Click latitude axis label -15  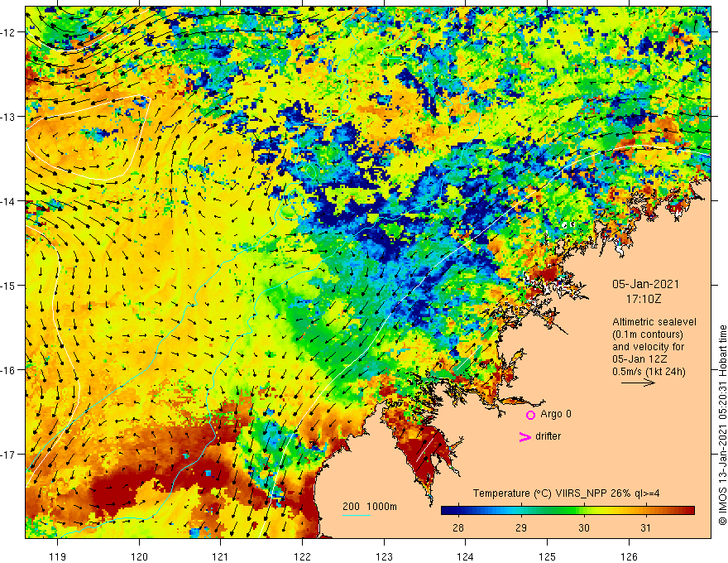point(9,285)
